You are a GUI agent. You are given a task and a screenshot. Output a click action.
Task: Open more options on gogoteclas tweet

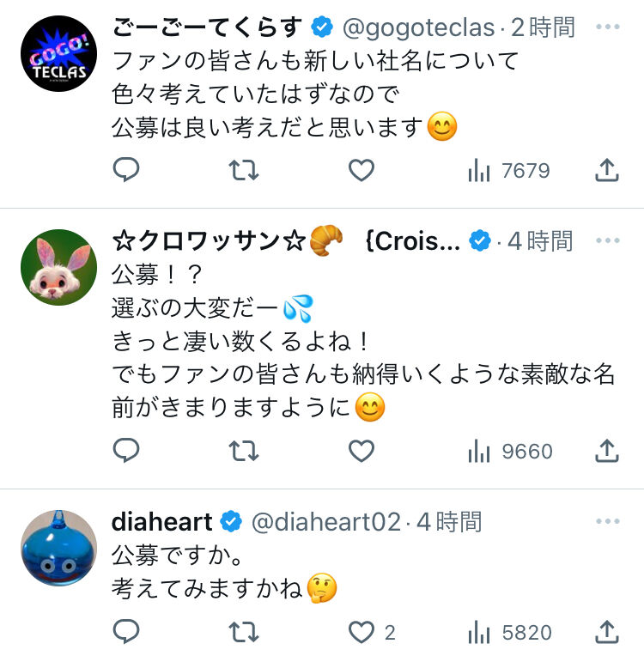[x=607, y=27]
